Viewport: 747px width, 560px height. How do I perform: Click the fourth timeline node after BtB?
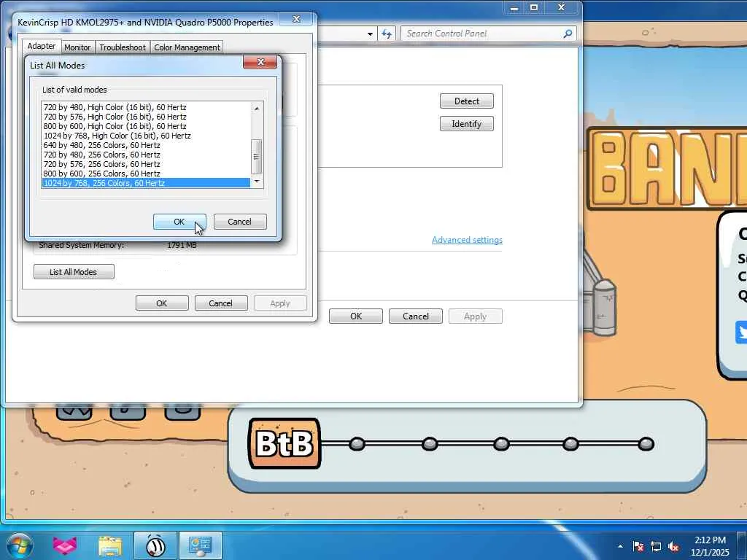click(x=570, y=444)
